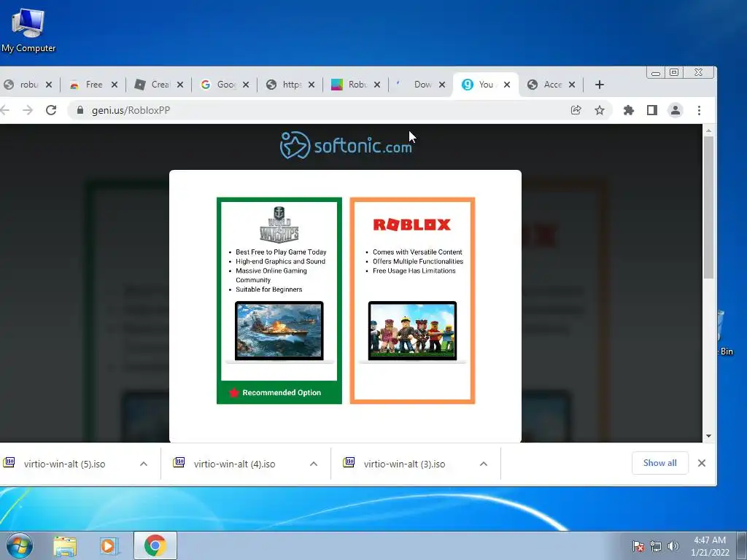Viewport: 747px width, 560px height.
Task: Click the address bar URL geni.us/RobloxPP
Action: (131, 110)
